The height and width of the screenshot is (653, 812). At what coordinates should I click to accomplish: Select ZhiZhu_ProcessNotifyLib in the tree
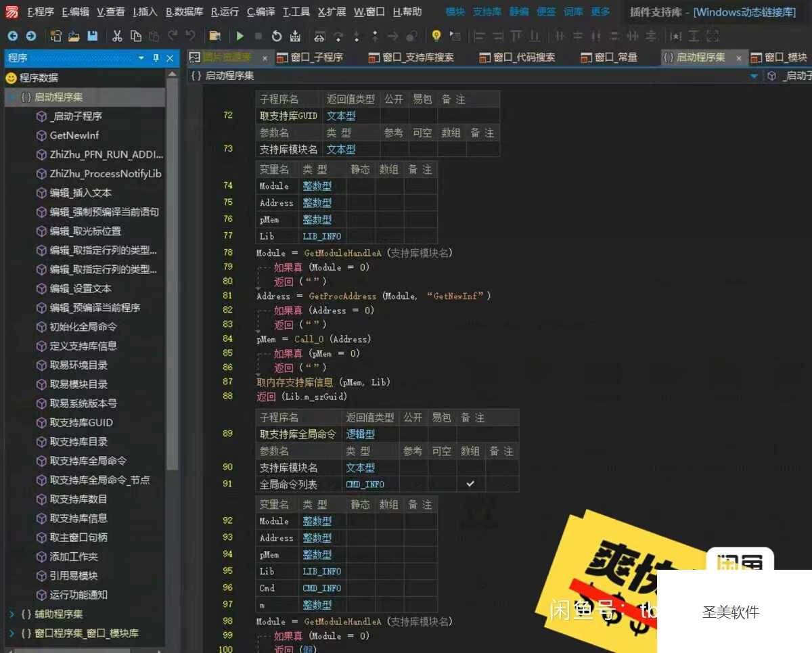coord(106,173)
